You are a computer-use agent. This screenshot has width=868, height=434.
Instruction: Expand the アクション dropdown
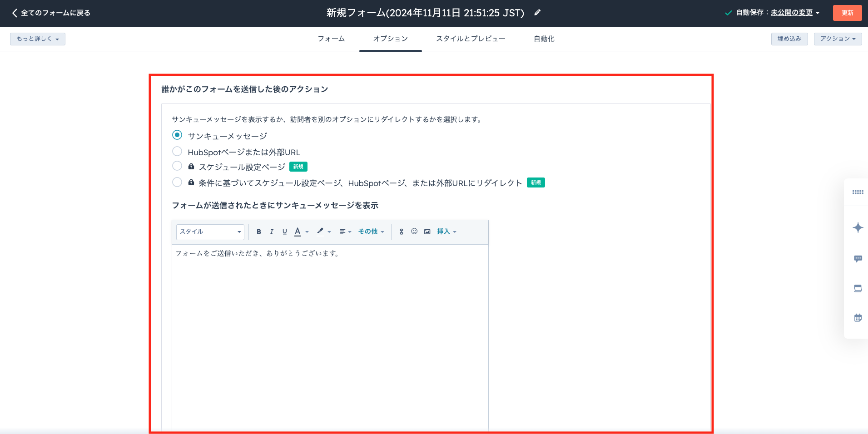[x=838, y=39]
